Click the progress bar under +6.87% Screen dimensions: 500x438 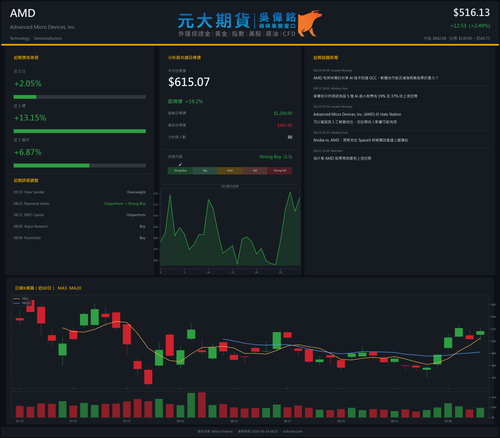pos(80,165)
